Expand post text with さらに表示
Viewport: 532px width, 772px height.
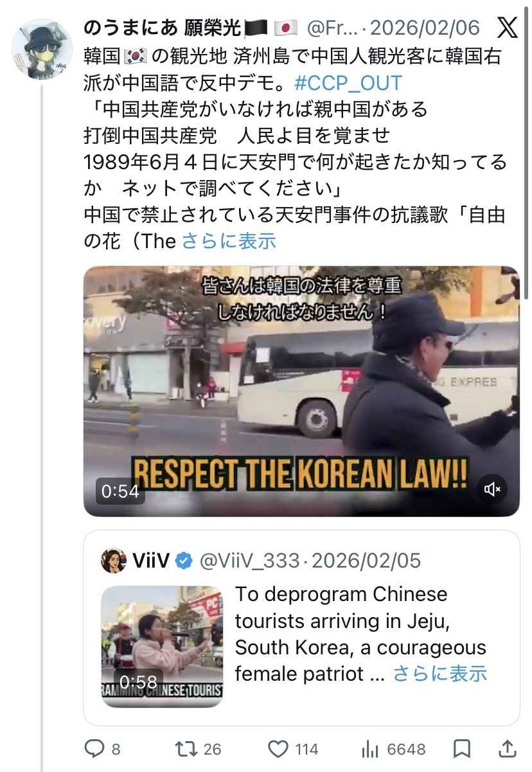click(229, 240)
